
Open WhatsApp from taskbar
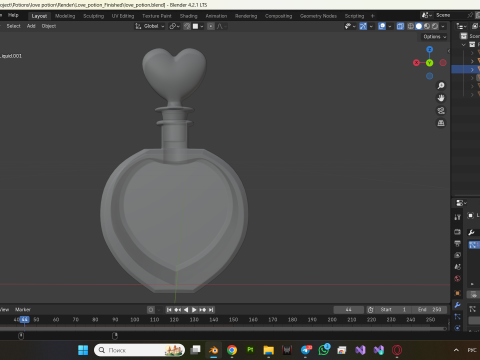tap(324, 350)
